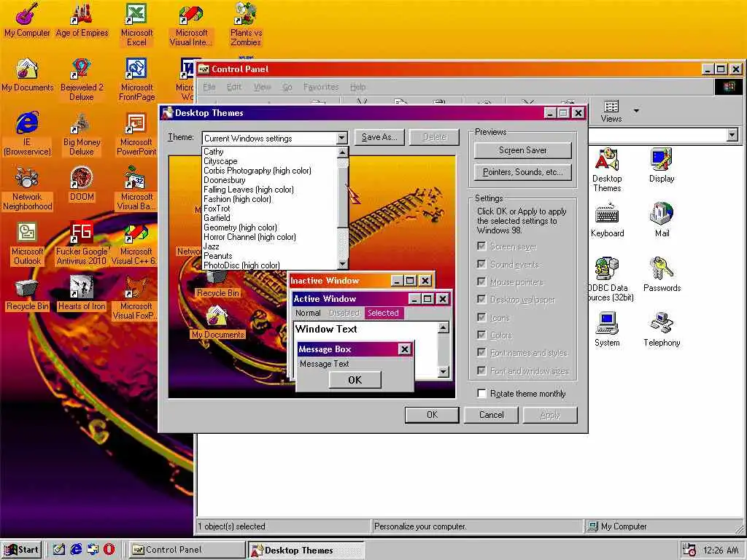The height and width of the screenshot is (560, 747).
Task: Click the Start button
Action: pos(21,550)
